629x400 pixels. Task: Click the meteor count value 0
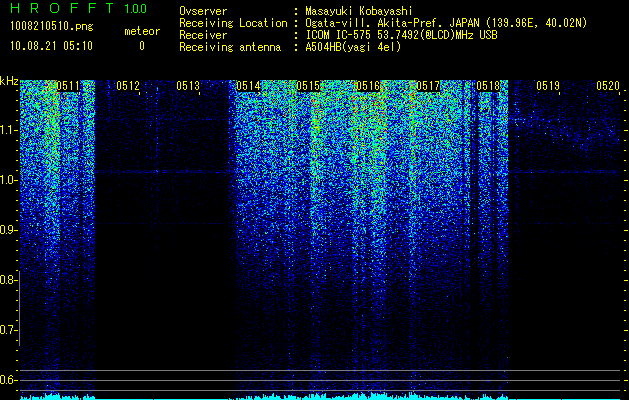click(142, 46)
